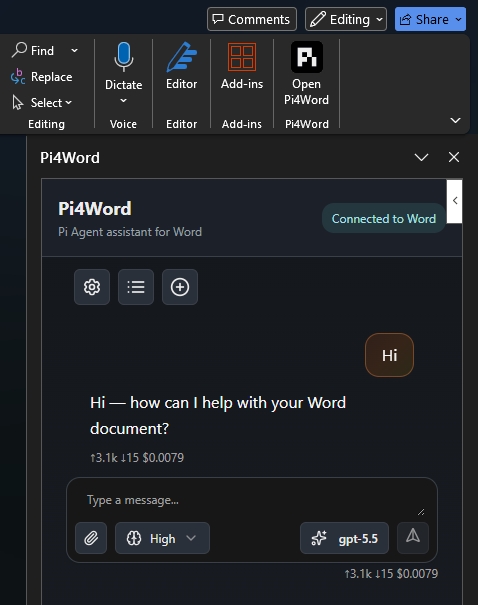The width and height of the screenshot is (478, 605).
Task: Open the Editing mode dropdown
Action: coord(346,19)
